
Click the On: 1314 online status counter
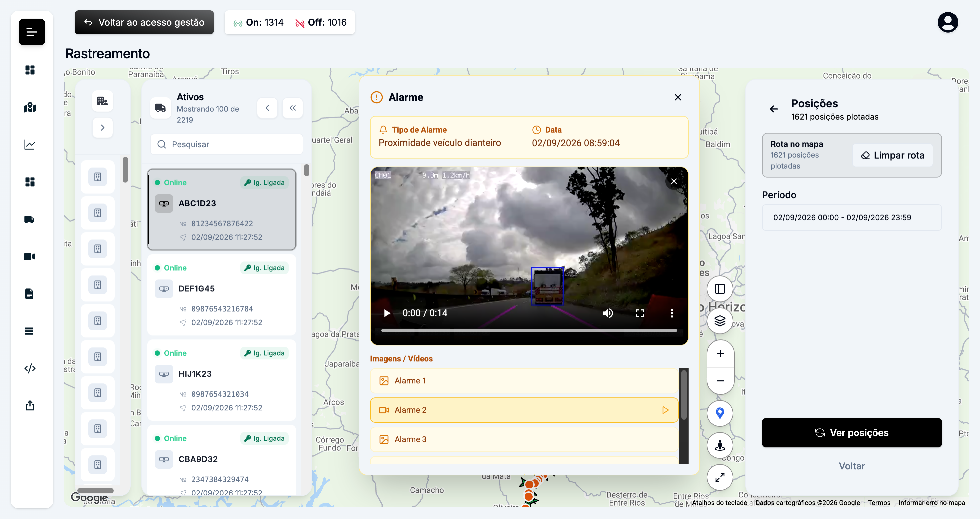click(x=259, y=22)
